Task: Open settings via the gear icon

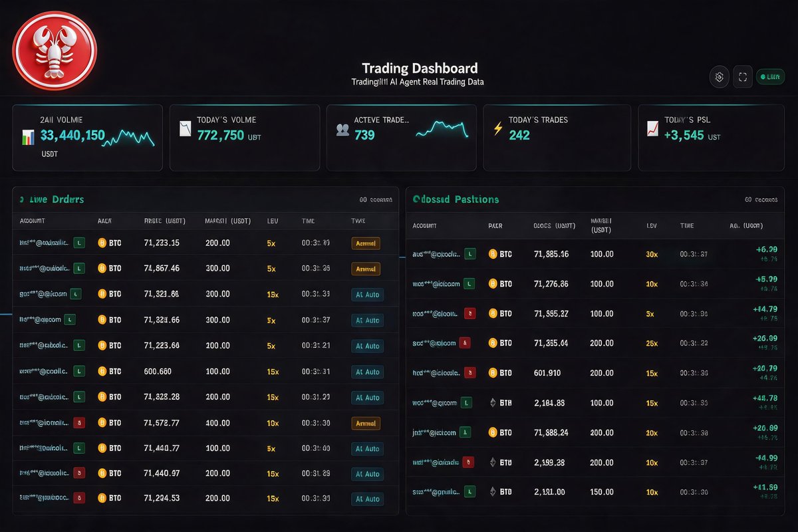Action: pyautogui.click(x=719, y=77)
